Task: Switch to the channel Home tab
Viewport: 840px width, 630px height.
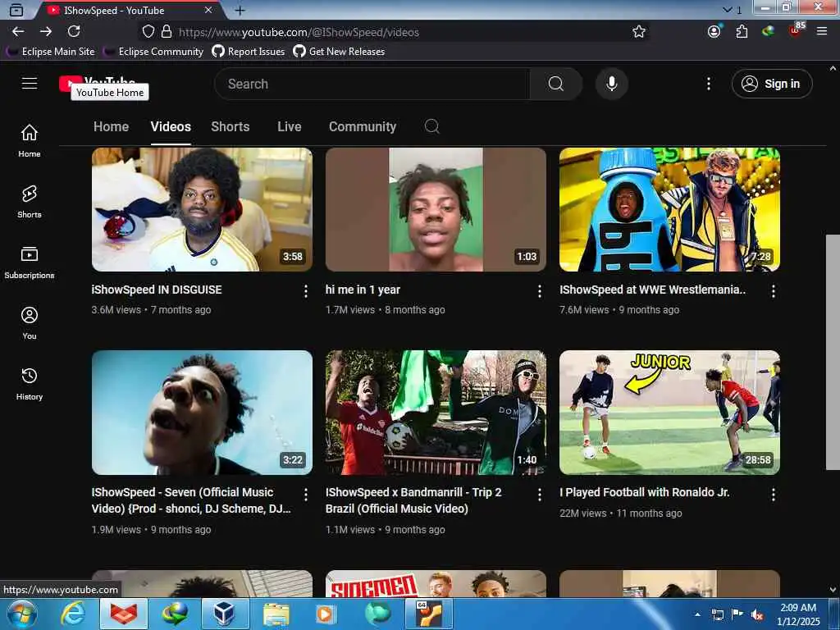Action: click(x=111, y=126)
